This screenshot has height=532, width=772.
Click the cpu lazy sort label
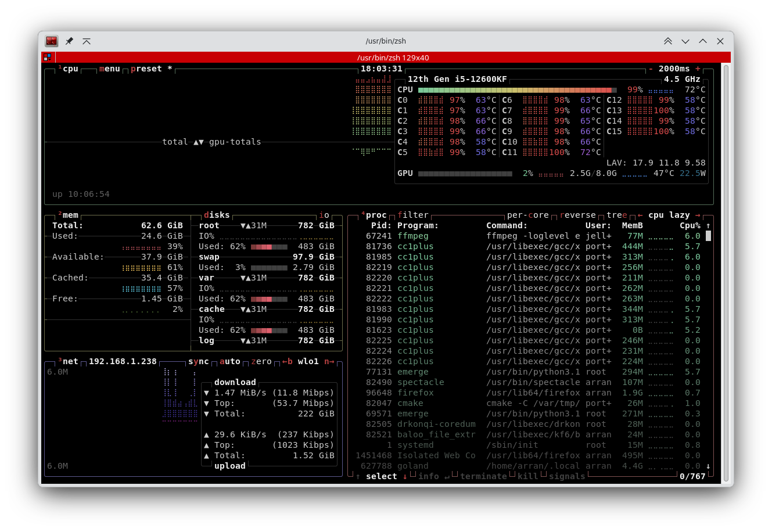[669, 215]
